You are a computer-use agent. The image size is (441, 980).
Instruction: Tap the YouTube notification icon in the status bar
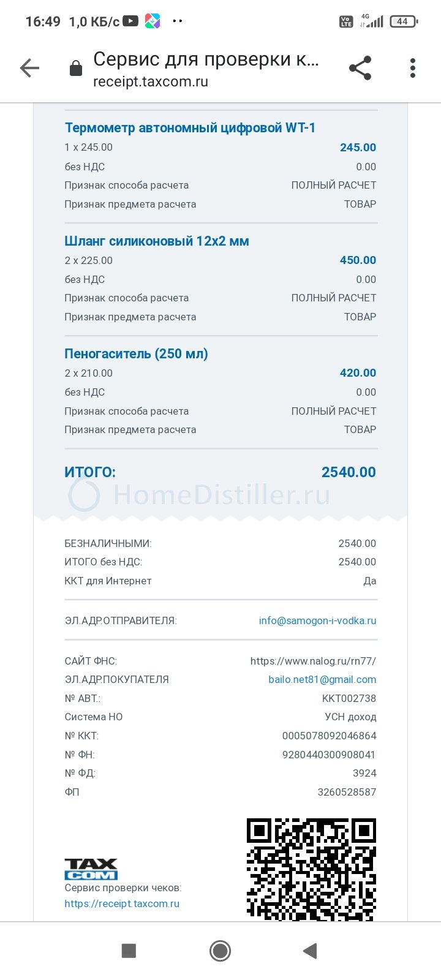pos(130,21)
